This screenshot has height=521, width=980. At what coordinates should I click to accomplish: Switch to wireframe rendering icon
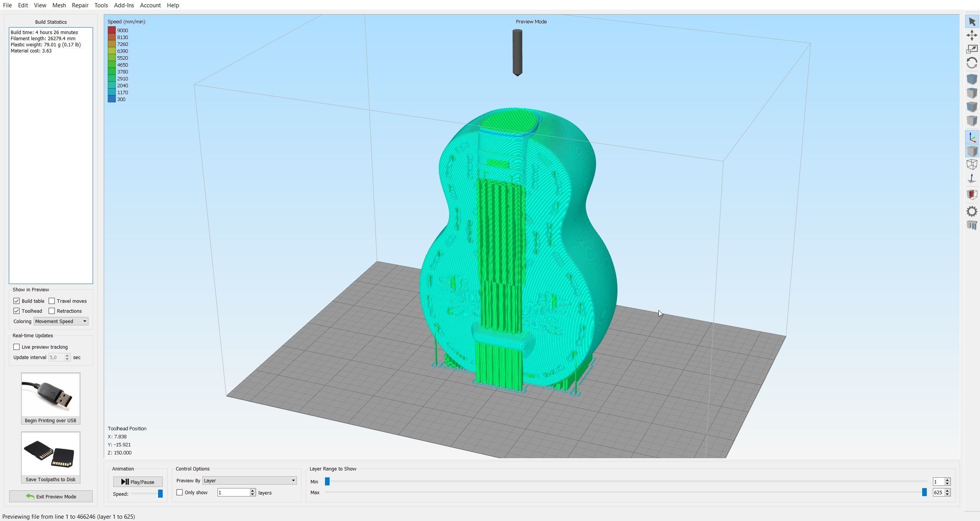pos(972,165)
